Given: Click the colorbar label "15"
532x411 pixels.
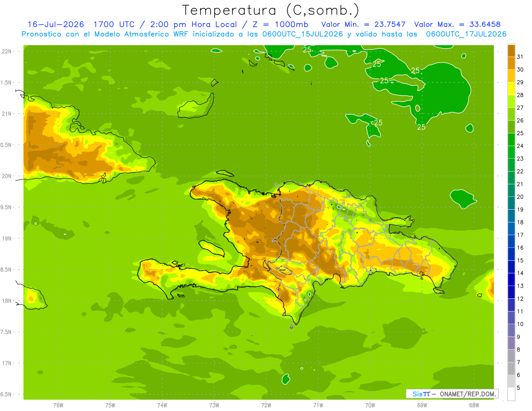Looking at the screenshot, I should [x=520, y=260].
